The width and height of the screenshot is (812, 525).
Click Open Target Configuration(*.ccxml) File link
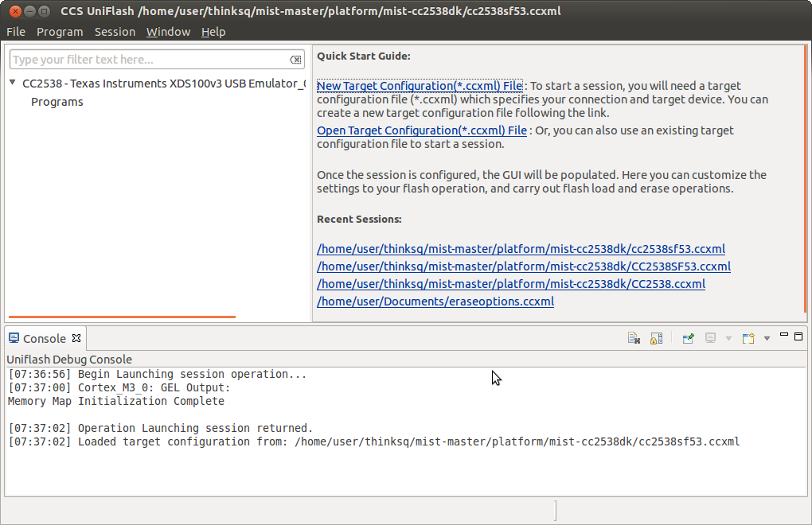coord(422,130)
